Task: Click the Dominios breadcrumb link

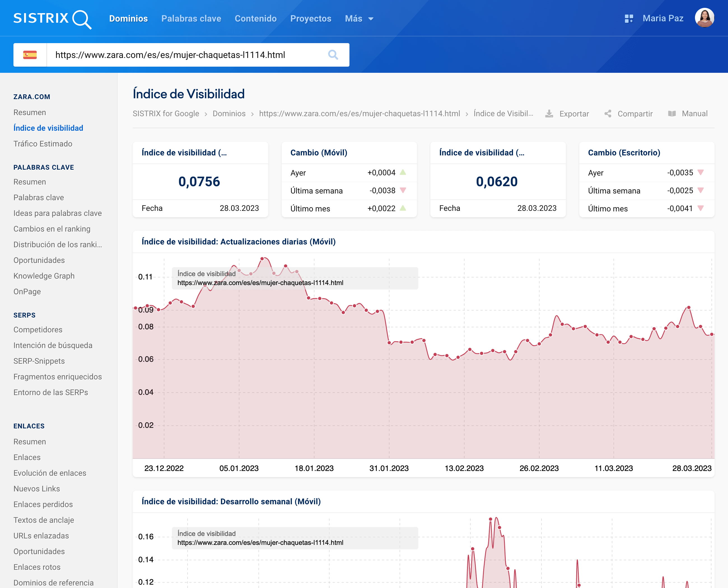Action: click(229, 114)
